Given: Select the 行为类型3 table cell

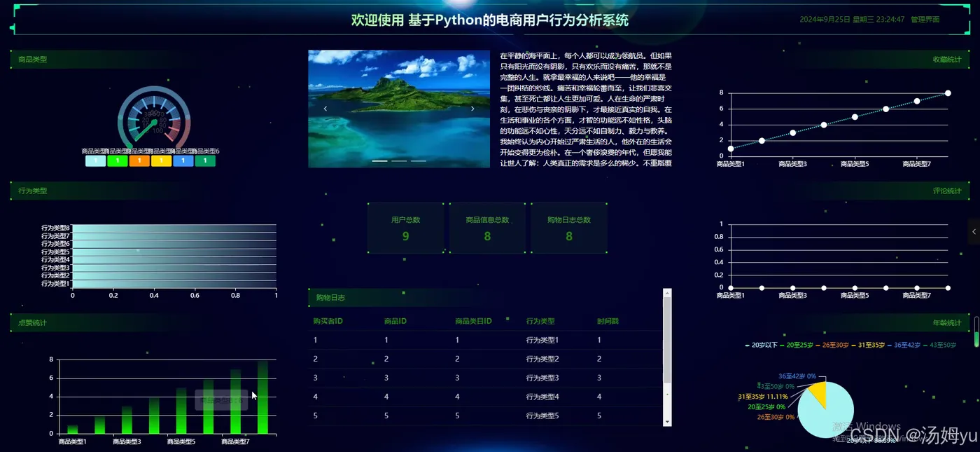Looking at the screenshot, I should pyautogui.click(x=542, y=378).
